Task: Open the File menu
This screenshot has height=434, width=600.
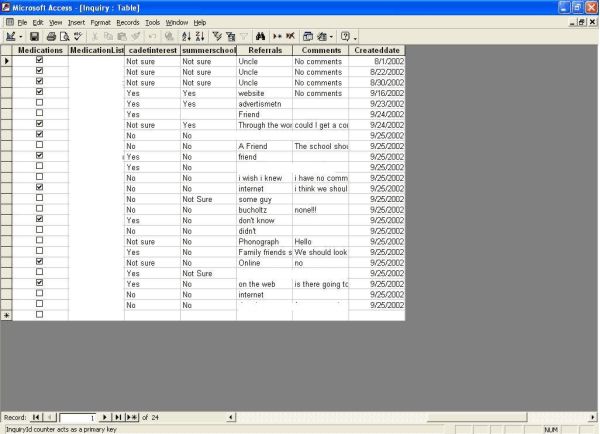Action: click(22, 23)
